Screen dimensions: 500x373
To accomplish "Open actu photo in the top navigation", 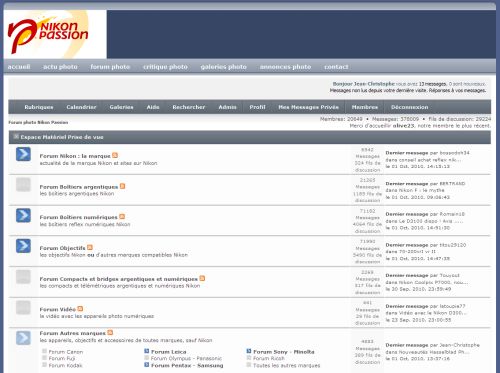I will pyautogui.click(x=60, y=67).
